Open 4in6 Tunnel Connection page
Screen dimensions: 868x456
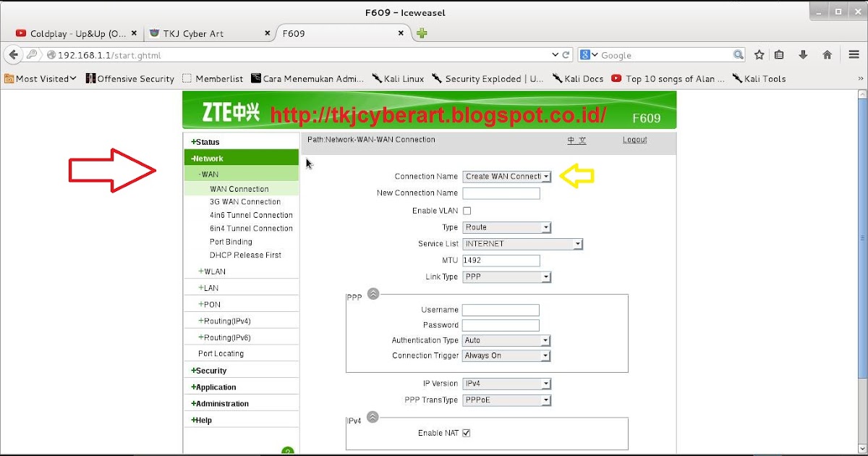[x=251, y=215]
